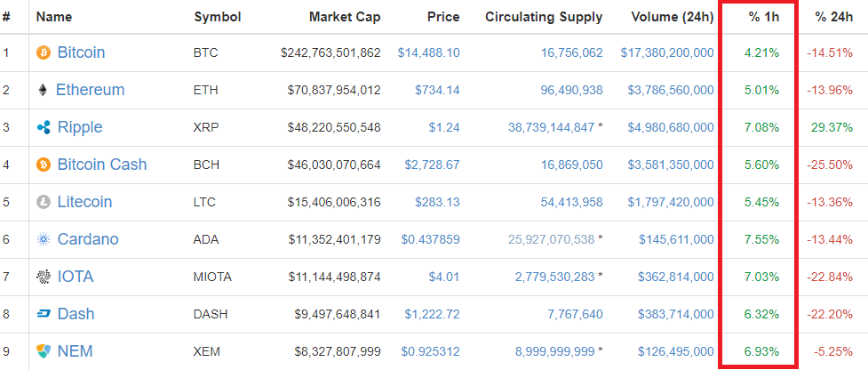The height and width of the screenshot is (370, 868).
Task: Sort by Volume (24h) column header
Action: (673, 17)
